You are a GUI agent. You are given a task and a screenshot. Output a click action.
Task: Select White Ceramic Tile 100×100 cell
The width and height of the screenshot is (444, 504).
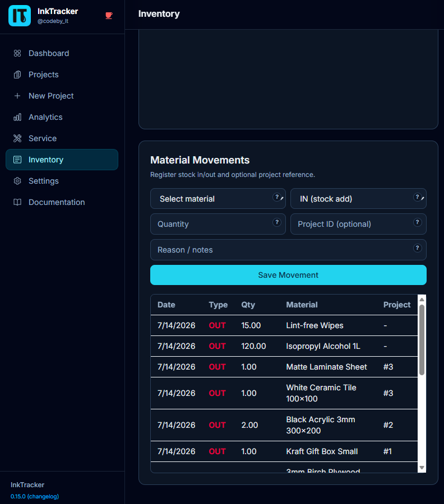321,393
